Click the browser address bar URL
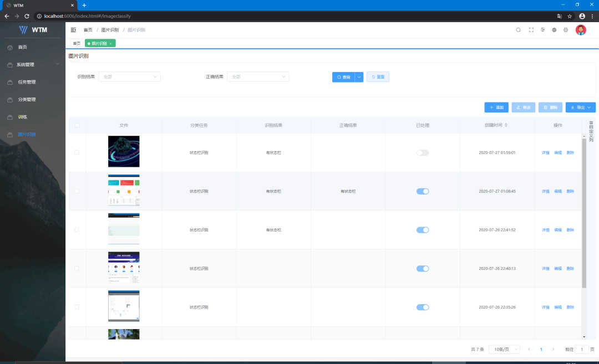The width and height of the screenshot is (599, 364). pos(87,16)
